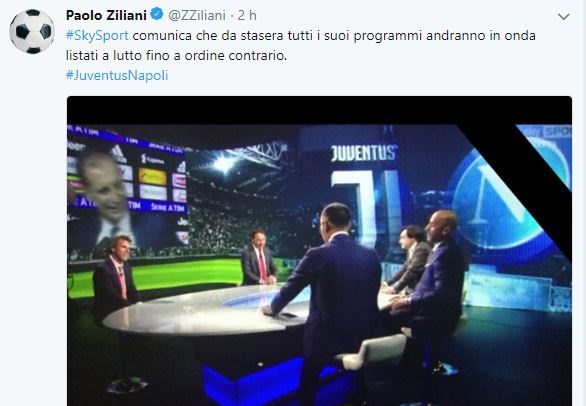Click the host with the red tie

259,258
